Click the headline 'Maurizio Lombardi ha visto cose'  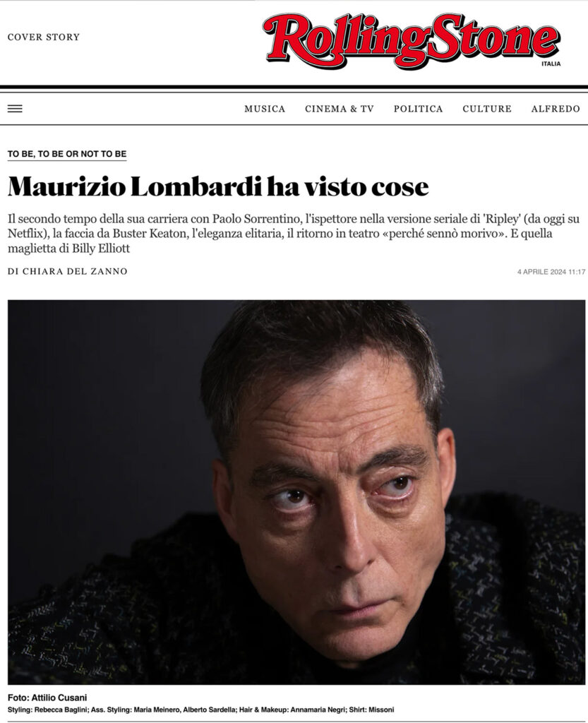(218, 186)
